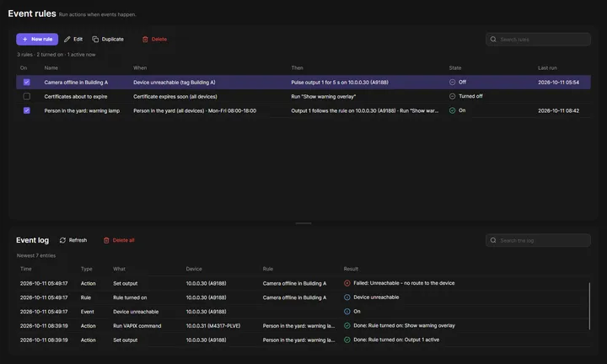Click the green On state icon for Person in yard rule
Image resolution: width=607 pixels, height=364 pixels.
click(x=452, y=110)
